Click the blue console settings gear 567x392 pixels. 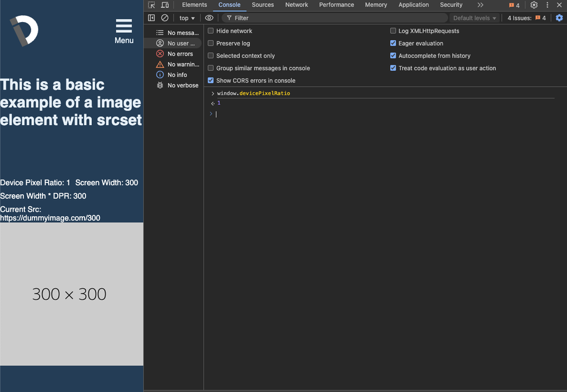click(559, 18)
